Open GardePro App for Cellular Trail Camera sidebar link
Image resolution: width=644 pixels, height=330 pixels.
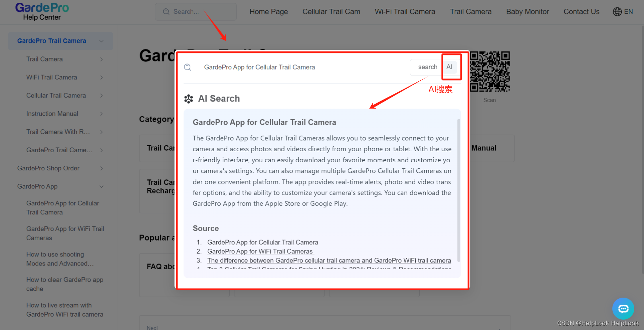click(x=63, y=208)
